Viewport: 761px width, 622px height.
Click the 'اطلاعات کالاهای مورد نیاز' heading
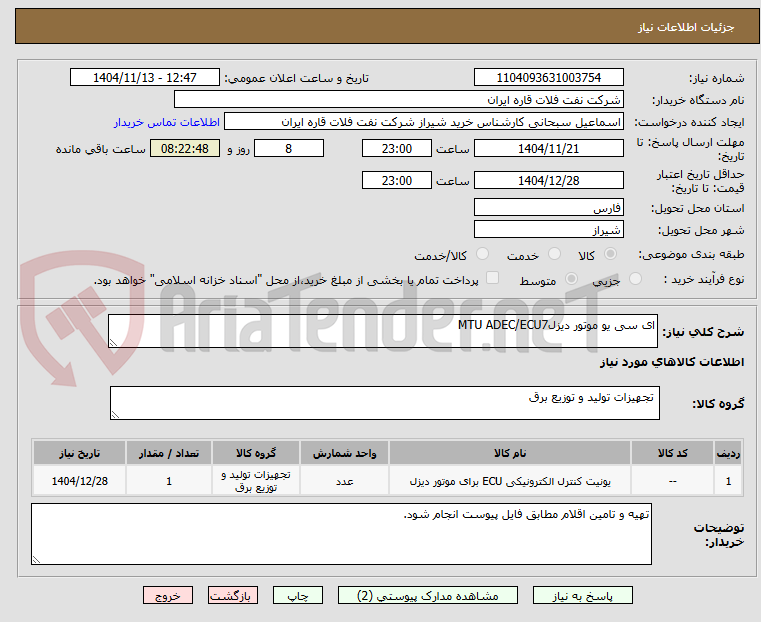pyautogui.click(x=672, y=362)
